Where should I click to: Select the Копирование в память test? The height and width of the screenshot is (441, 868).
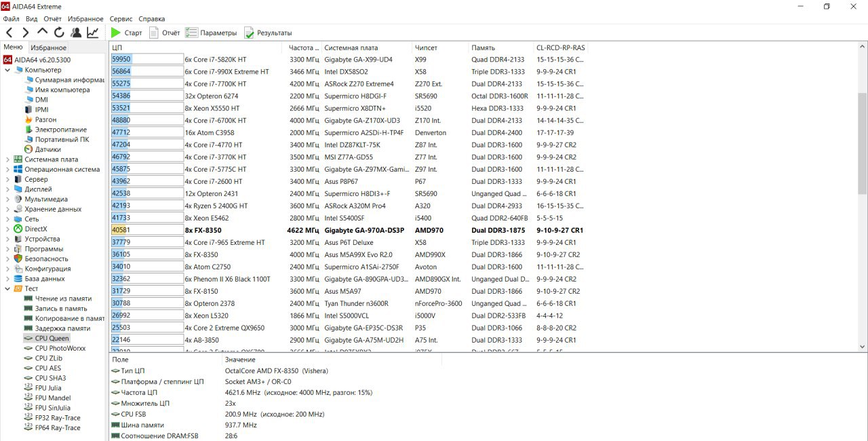[64, 318]
